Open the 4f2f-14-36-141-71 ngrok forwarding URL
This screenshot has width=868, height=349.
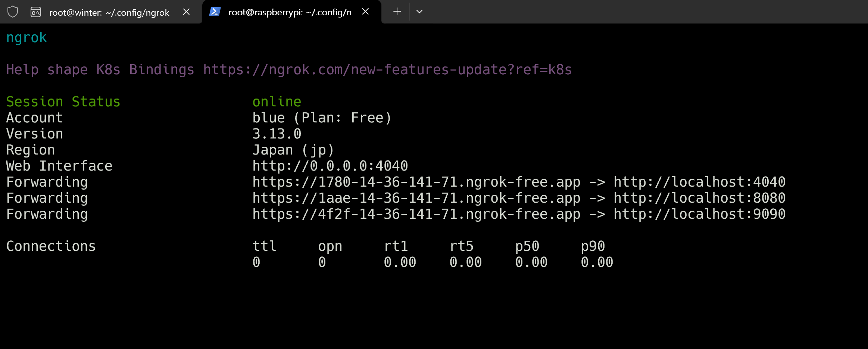[x=416, y=214]
